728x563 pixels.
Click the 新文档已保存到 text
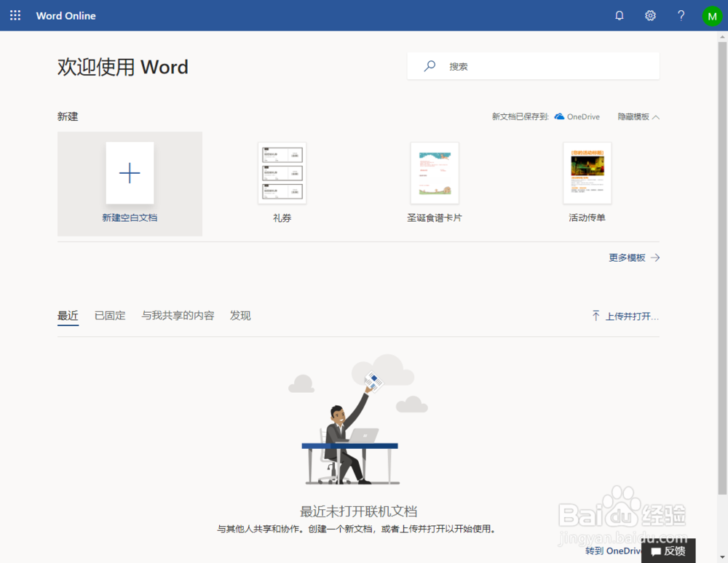[x=521, y=117]
